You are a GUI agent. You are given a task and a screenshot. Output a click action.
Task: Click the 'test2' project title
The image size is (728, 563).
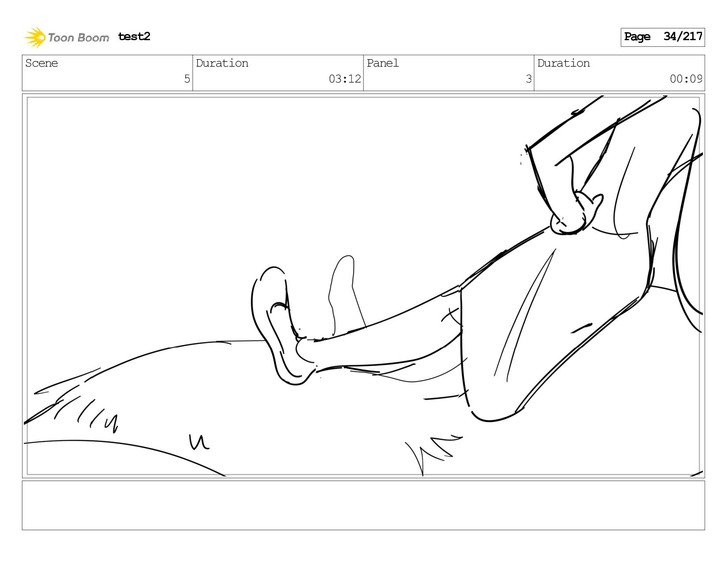pos(134,37)
